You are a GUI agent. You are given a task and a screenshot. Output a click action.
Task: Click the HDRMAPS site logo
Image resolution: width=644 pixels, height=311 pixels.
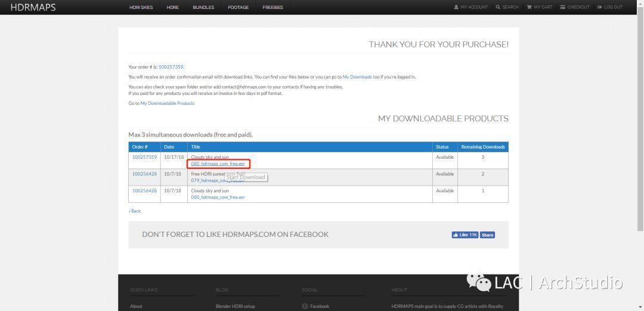pos(33,7)
